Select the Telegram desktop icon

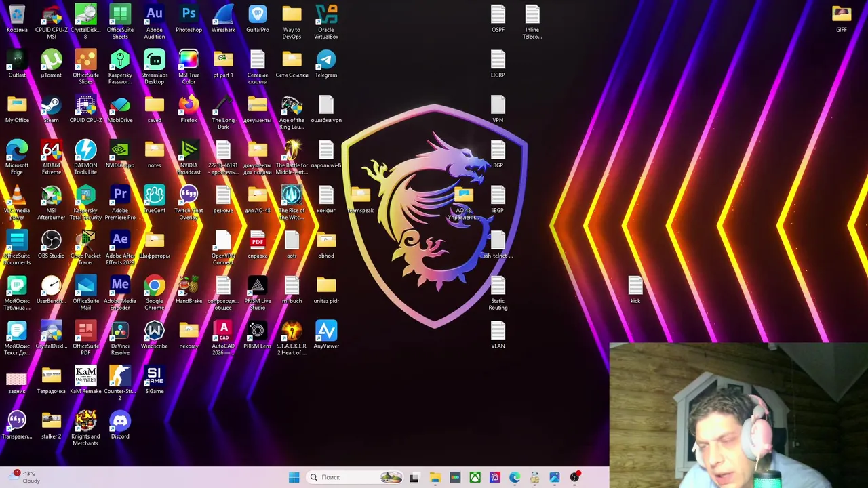click(326, 64)
